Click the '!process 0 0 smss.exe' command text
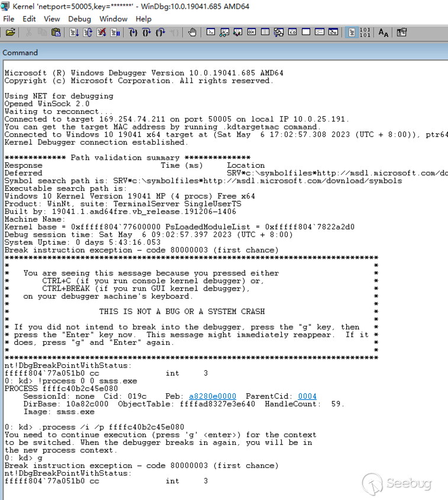 pyautogui.click(x=88, y=381)
